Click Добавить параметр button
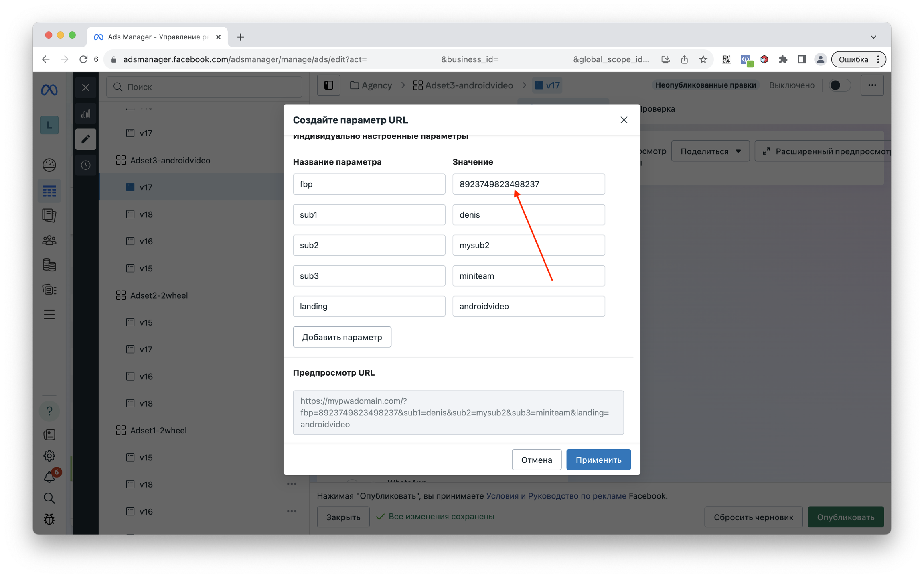924x578 pixels. [x=342, y=337]
